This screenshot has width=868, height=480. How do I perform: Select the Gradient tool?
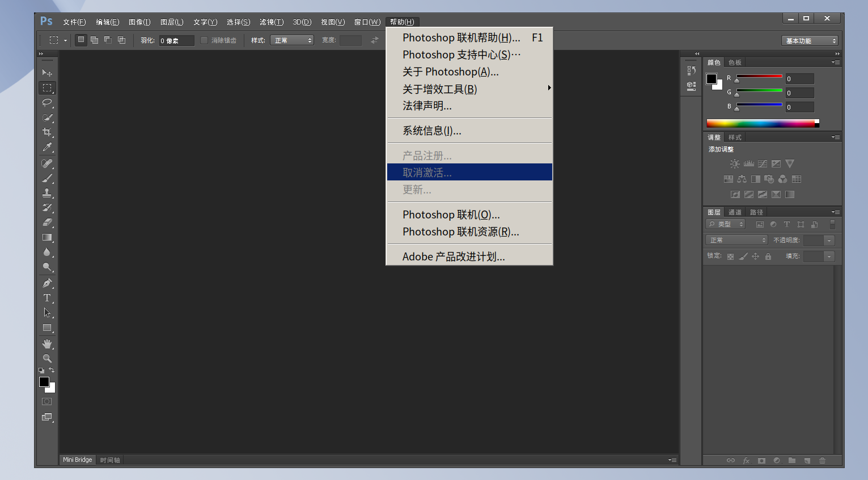[47, 237]
